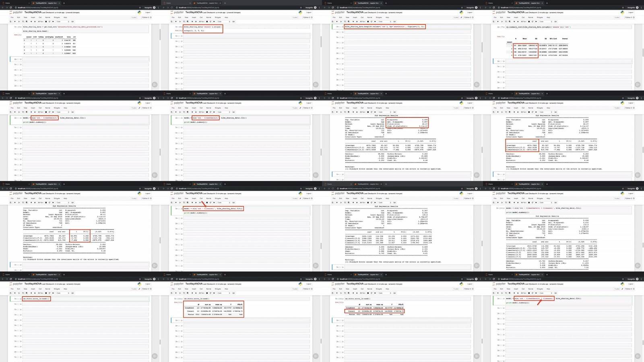Click Logout in the read_csv head() notebook
Image resolution: width=644 pixels, height=362 pixels.
(x=148, y=12)
